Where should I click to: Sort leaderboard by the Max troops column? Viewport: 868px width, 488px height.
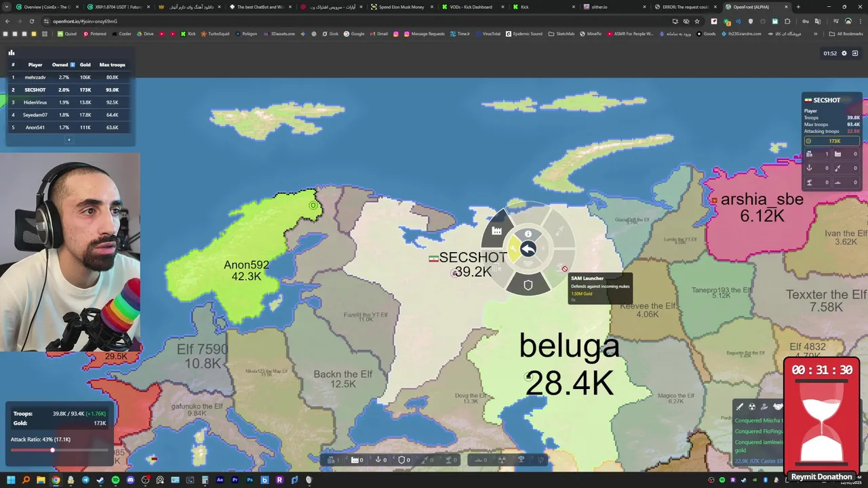[112, 64]
